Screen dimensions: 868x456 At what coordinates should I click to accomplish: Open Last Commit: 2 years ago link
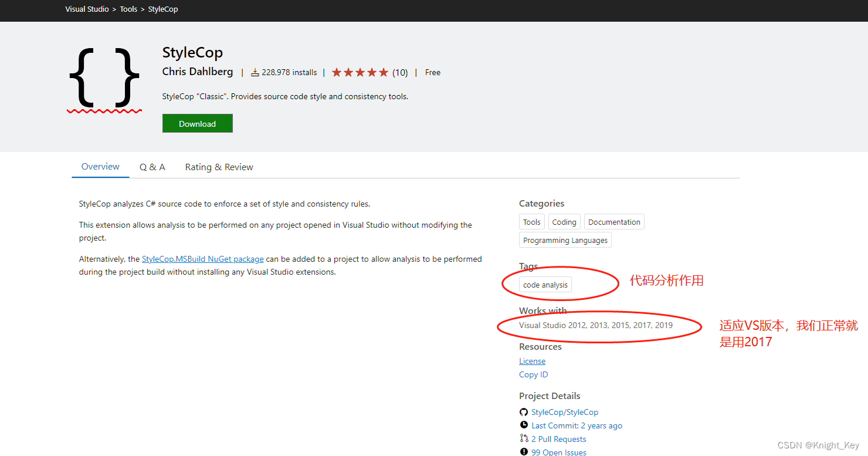577,425
